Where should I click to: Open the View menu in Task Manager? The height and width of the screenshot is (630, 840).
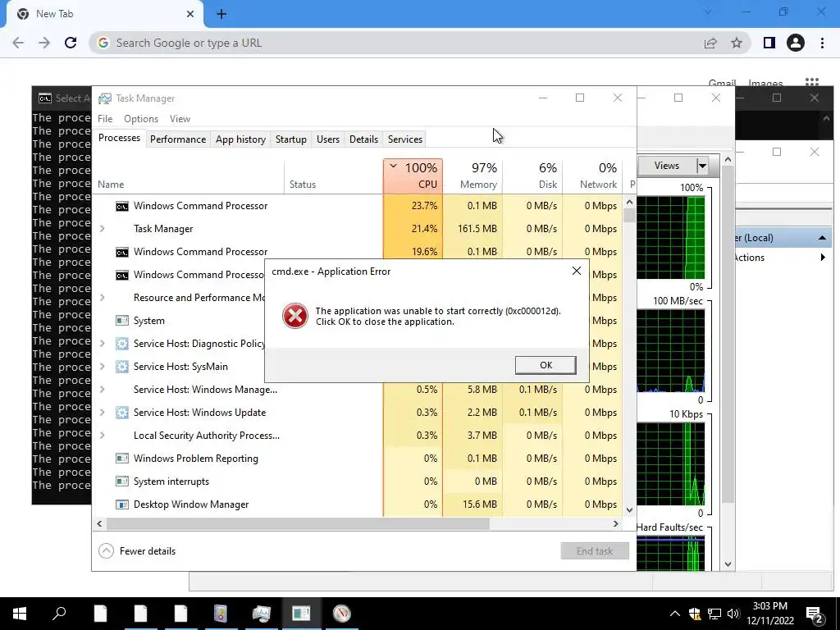180,119
